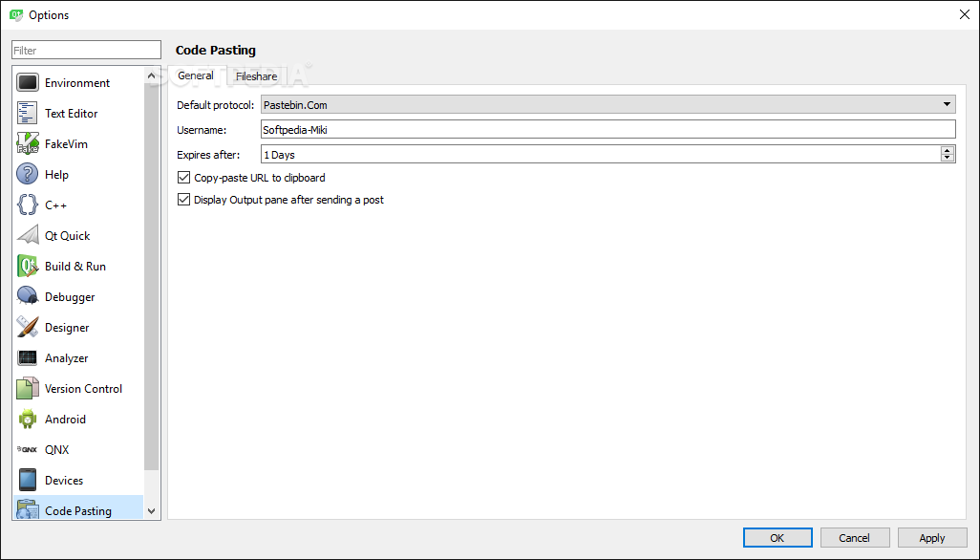Select the C++ braces icon

[x=28, y=205]
